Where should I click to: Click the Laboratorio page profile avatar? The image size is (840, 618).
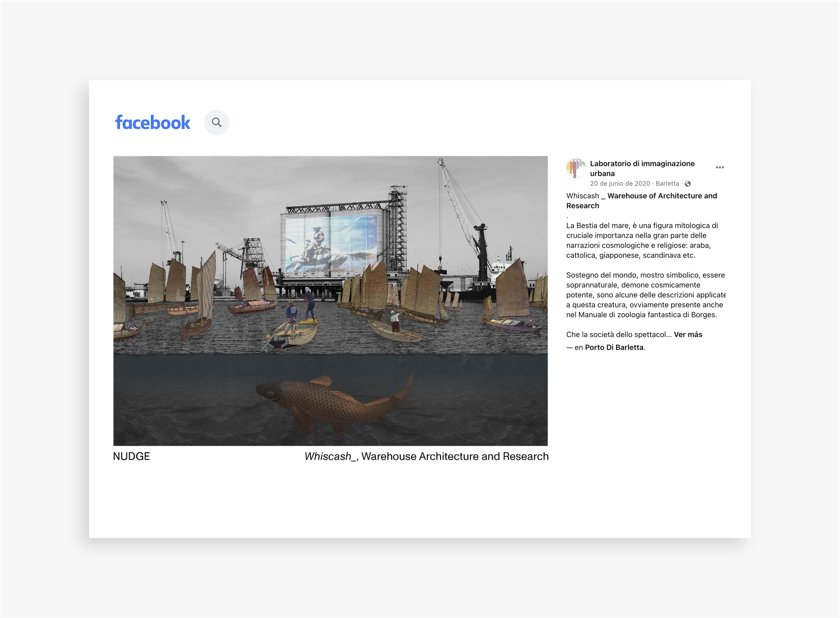[x=576, y=168]
